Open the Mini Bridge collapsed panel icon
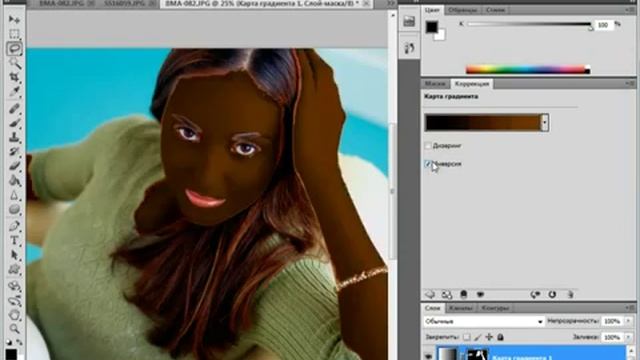The height and width of the screenshot is (360, 640). (409, 21)
